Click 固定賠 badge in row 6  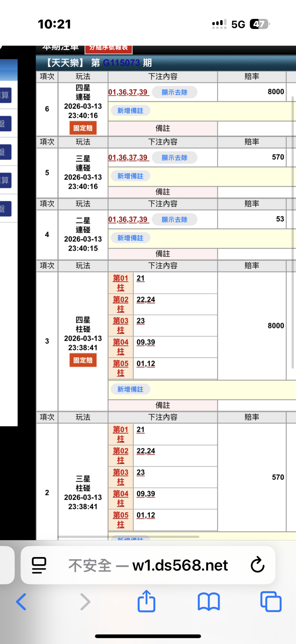click(83, 128)
